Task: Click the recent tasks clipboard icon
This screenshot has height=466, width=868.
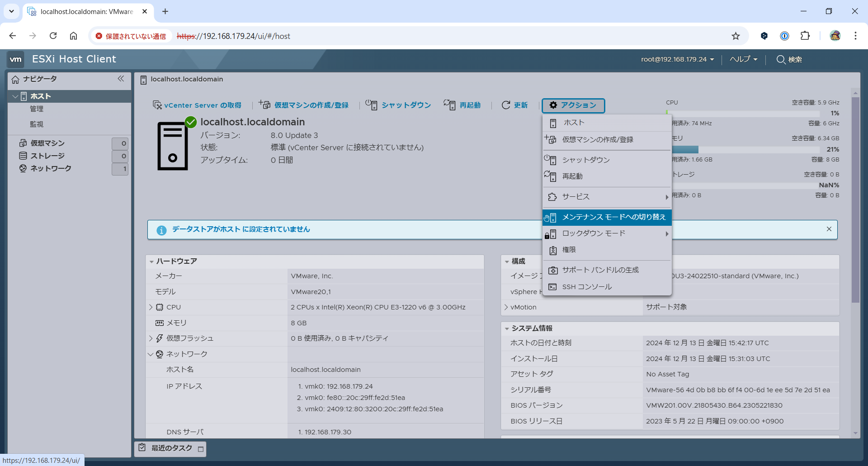Action: coord(142,447)
